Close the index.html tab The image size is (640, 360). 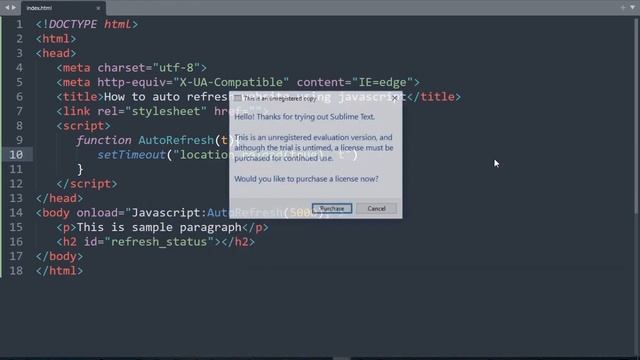(x=98, y=8)
